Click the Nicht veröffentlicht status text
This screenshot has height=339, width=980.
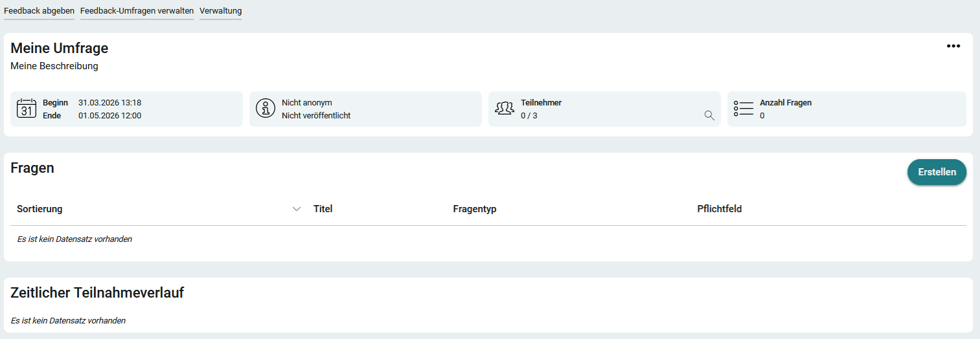tap(316, 116)
